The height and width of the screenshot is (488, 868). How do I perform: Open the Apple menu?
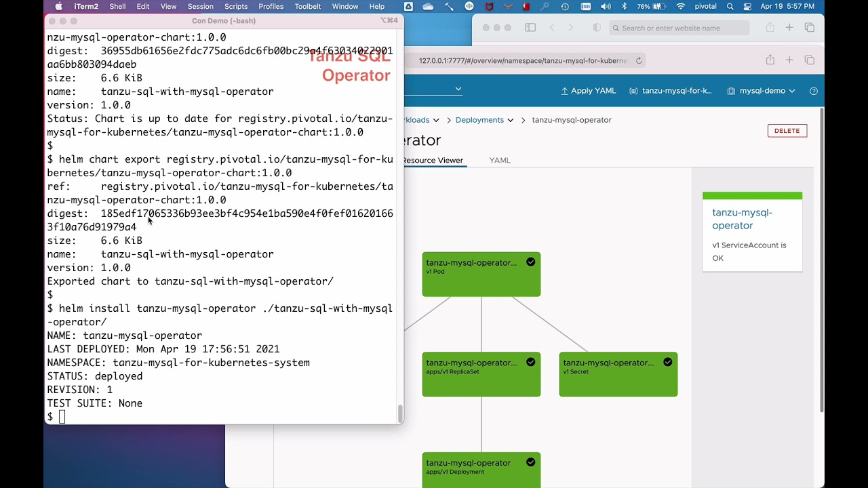tap(58, 7)
